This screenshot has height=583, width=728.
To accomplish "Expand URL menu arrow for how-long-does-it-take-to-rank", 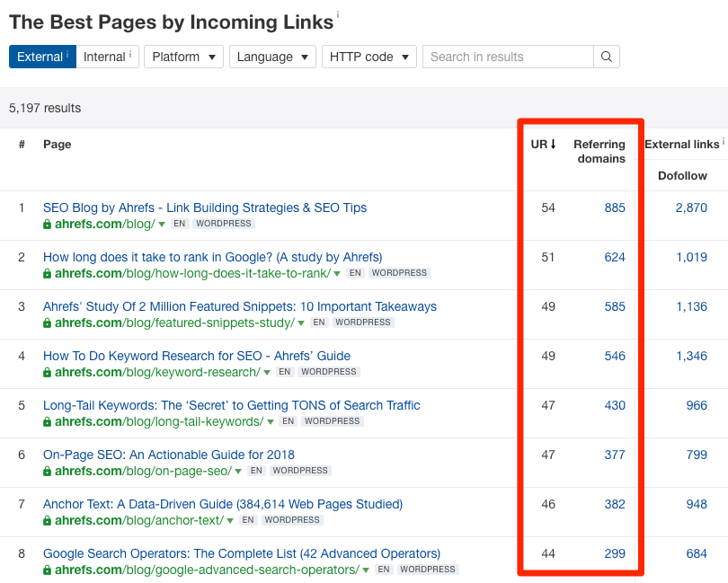I will click(337, 273).
